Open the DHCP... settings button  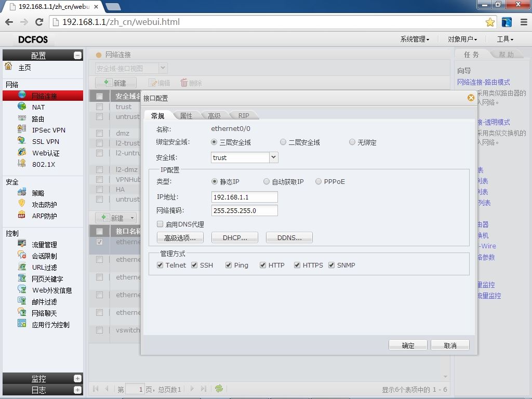pyautogui.click(x=235, y=238)
